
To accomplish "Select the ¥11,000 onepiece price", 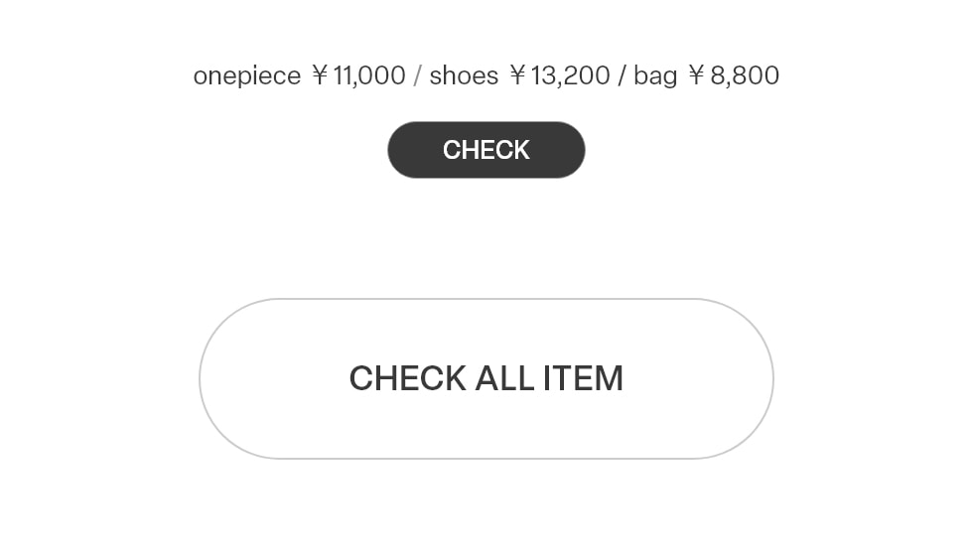I will [x=358, y=75].
